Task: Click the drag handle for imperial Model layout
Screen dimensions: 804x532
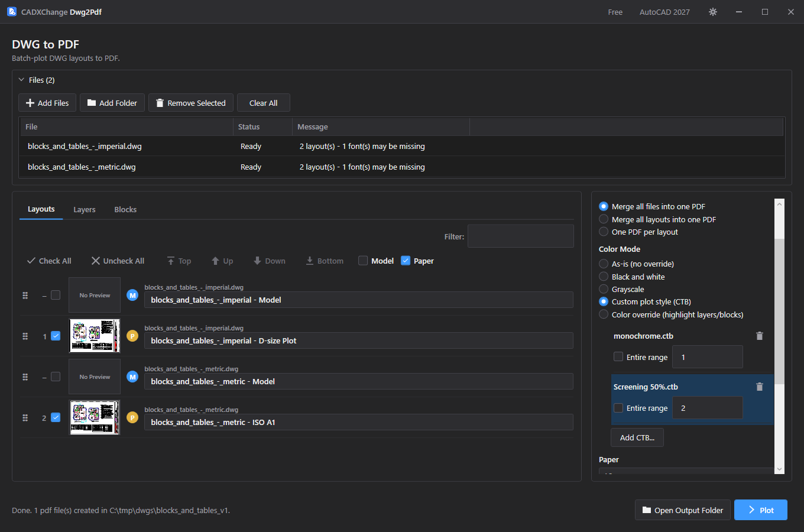Action: click(x=25, y=295)
